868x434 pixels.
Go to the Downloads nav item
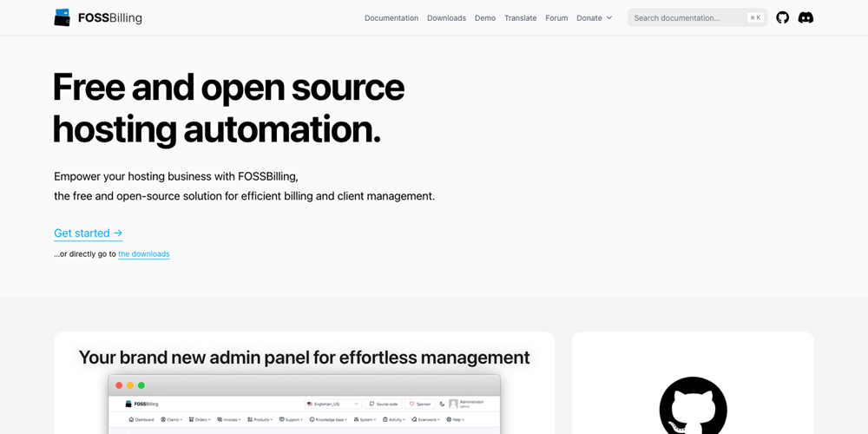pyautogui.click(x=446, y=17)
